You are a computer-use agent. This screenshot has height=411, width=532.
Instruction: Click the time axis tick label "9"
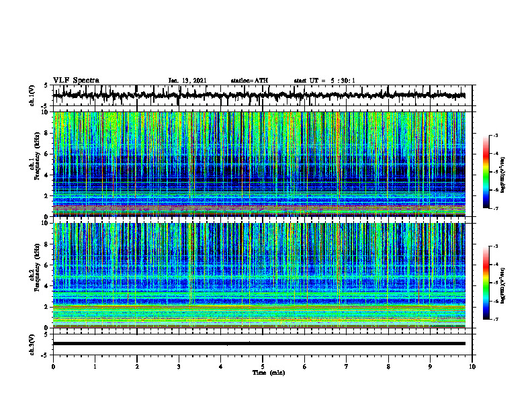tap(430, 367)
